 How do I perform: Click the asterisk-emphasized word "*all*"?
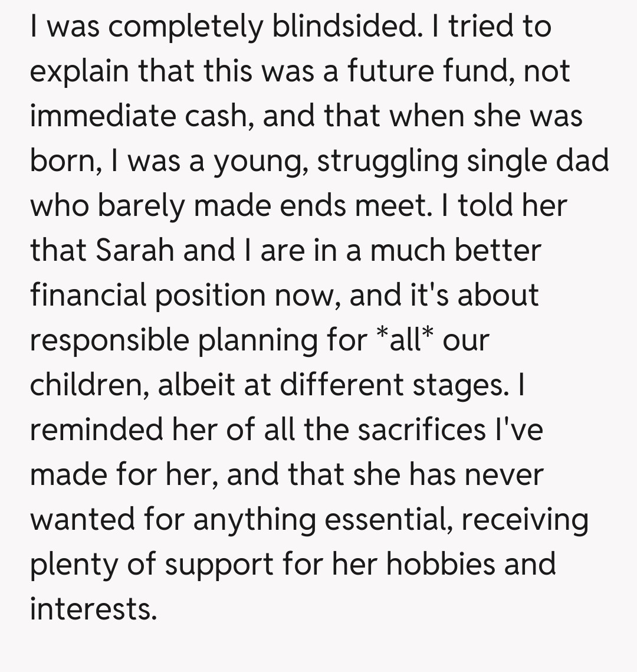point(404,340)
